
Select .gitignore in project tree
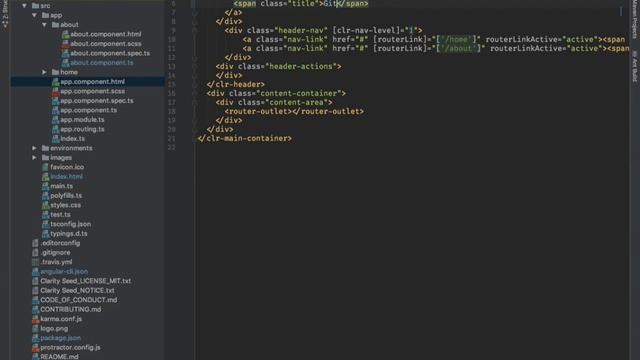pyautogui.click(x=55, y=253)
